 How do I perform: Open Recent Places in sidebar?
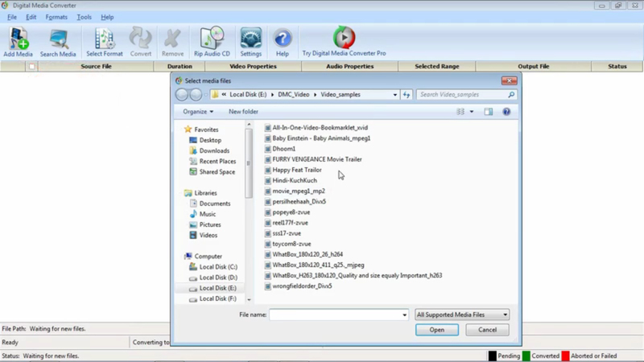tap(213, 162)
